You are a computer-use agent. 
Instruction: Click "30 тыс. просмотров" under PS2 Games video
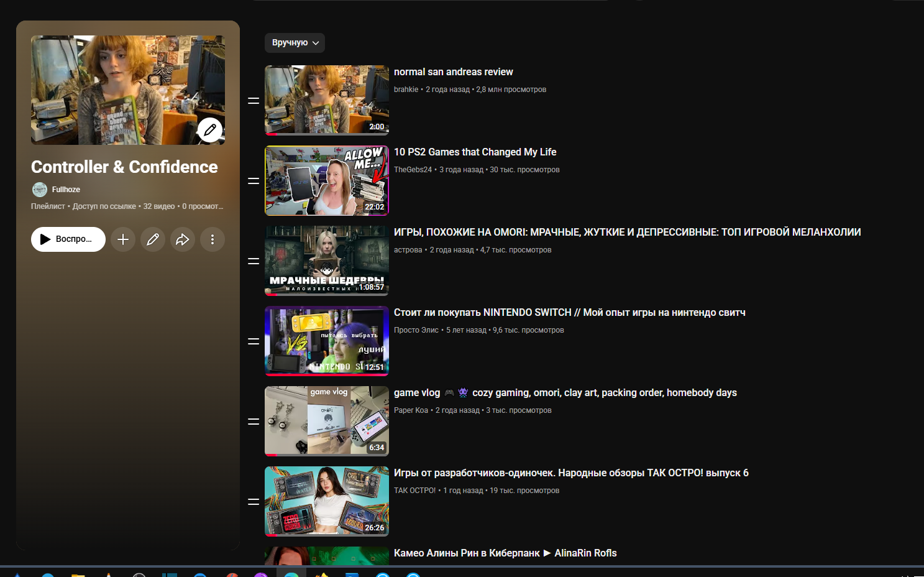pos(524,170)
